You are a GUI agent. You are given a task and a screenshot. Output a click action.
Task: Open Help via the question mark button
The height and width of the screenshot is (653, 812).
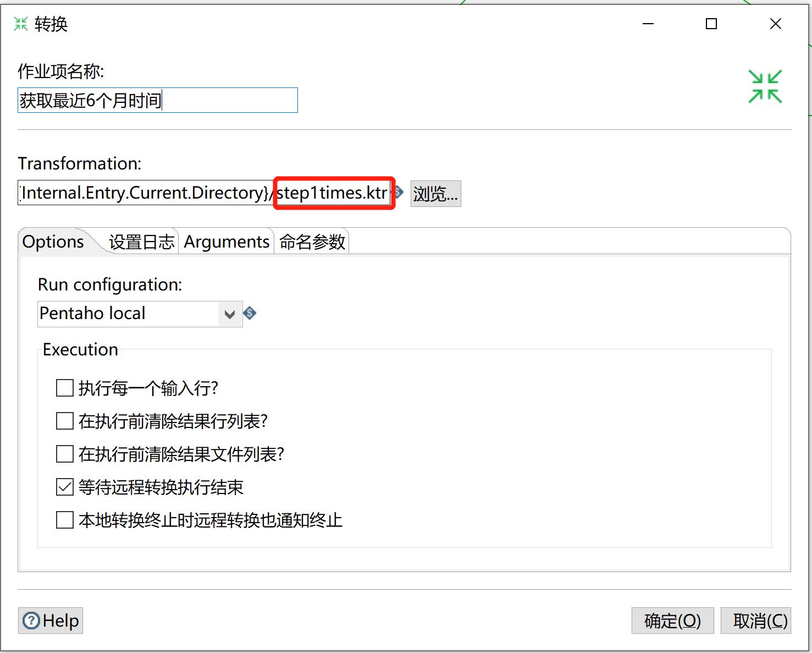pyautogui.click(x=51, y=621)
